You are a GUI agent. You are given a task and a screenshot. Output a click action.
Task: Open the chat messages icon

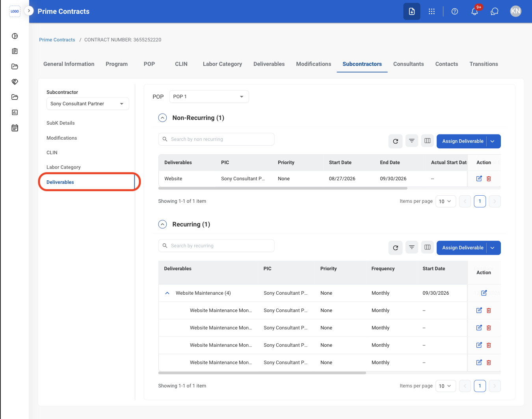coord(495,11)
